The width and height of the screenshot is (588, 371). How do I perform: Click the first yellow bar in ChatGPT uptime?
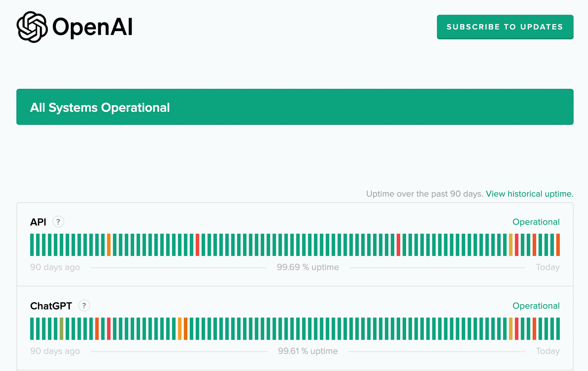click(180, 329)
